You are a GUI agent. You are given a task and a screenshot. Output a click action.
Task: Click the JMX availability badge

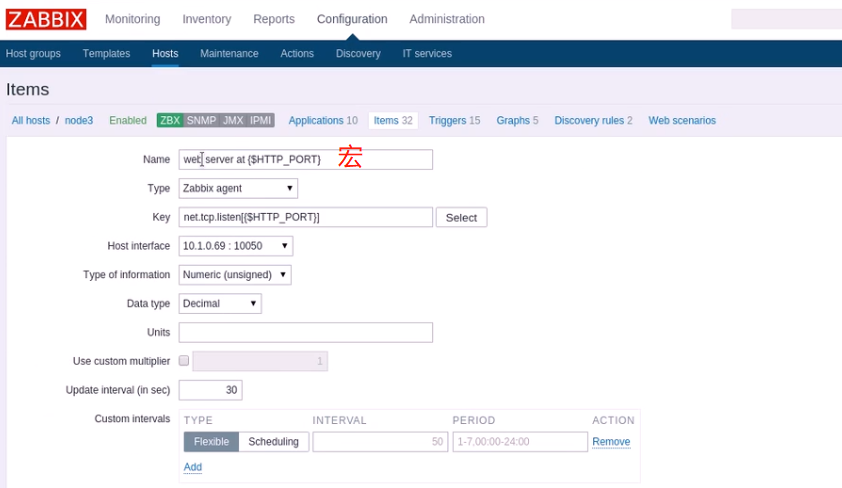click(x=233, y=120)
